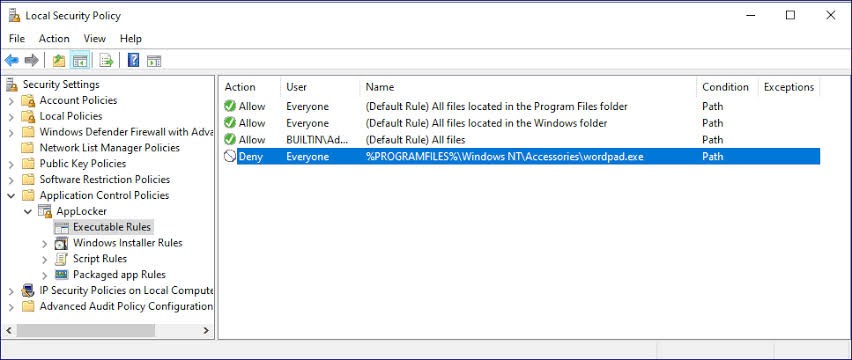Open the View menu
852x360 pixels.
95,39
